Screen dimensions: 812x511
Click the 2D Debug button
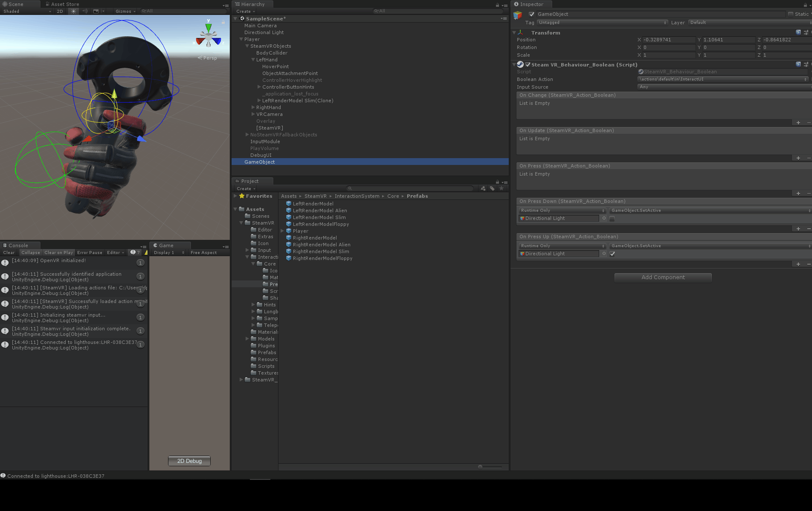click(189, 461)
